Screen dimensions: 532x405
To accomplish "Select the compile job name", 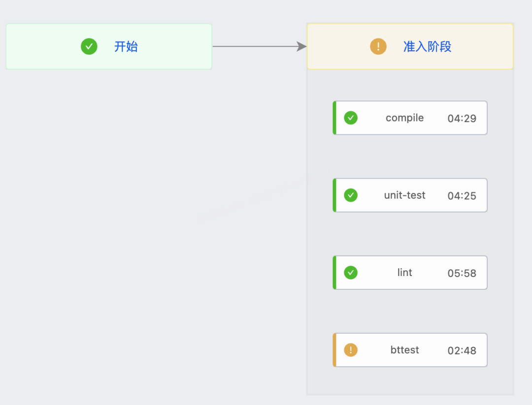I will [x=404, y=118].
